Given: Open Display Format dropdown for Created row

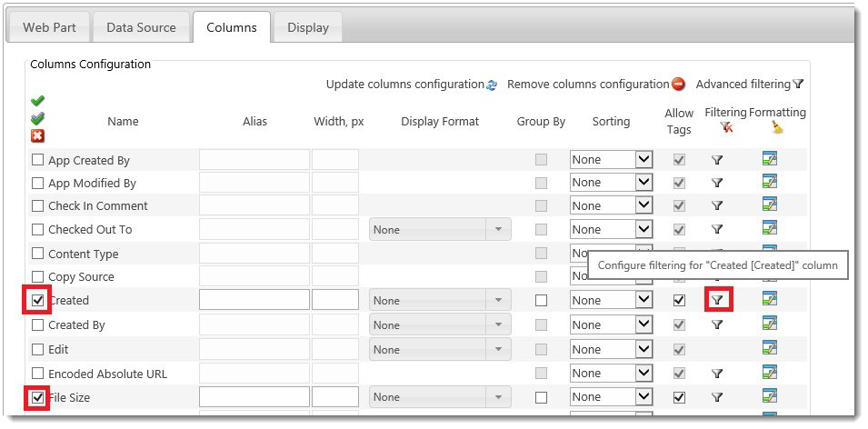Looking at the screenshot, I should coord(440,300).
